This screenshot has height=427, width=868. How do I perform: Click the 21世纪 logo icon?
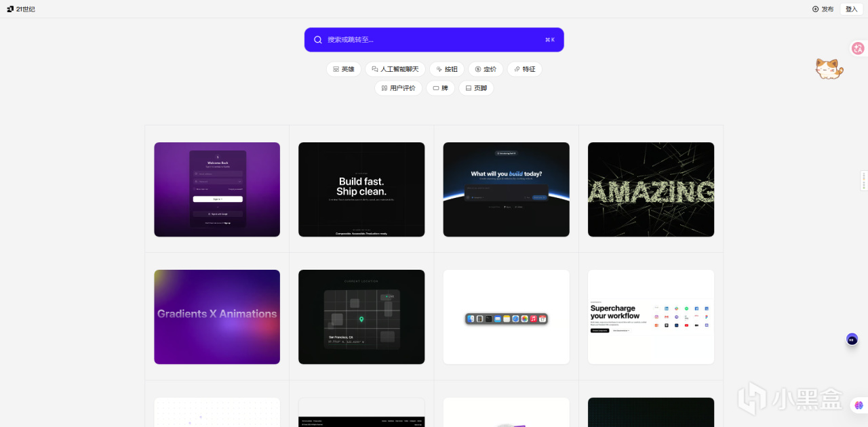[10, 9]
